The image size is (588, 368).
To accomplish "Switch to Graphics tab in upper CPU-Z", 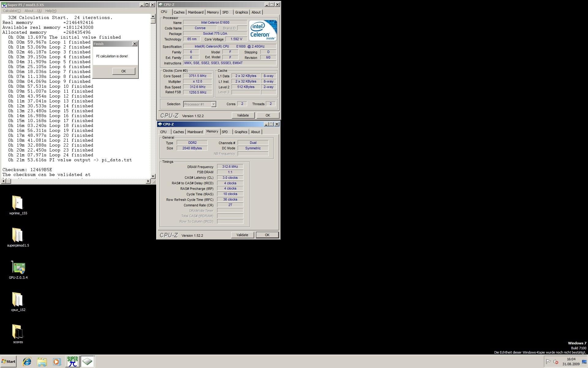I will coord(242,12).
